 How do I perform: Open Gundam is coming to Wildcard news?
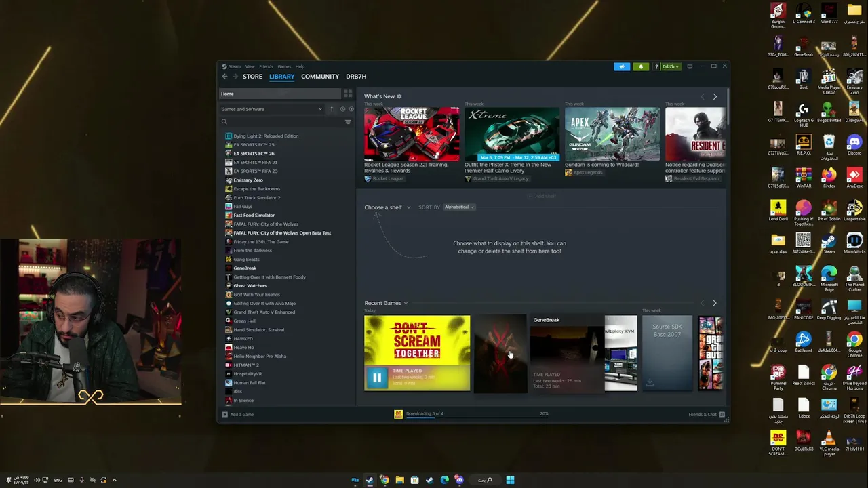click(x=612, y=138)
